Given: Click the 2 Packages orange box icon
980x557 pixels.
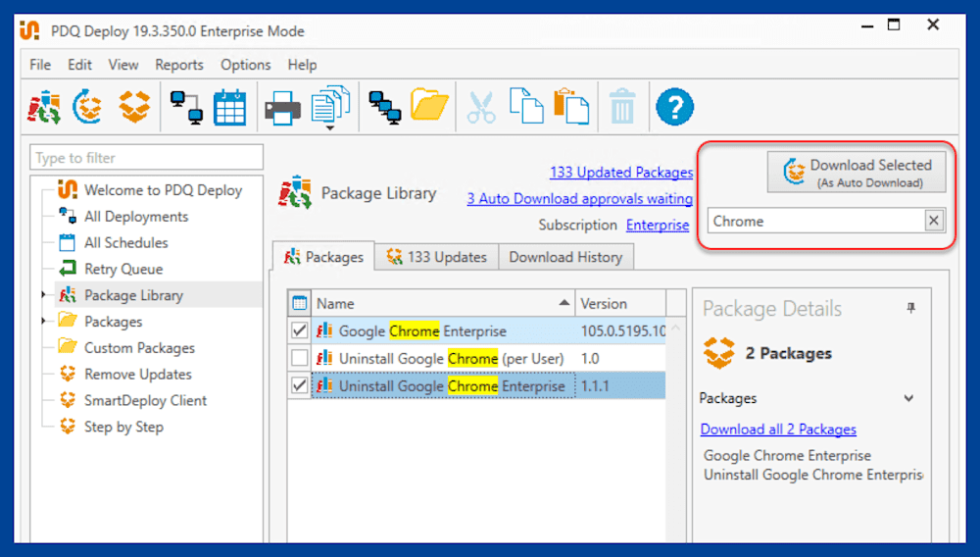Looking at the screenshot, I should [x=718, y=353].
